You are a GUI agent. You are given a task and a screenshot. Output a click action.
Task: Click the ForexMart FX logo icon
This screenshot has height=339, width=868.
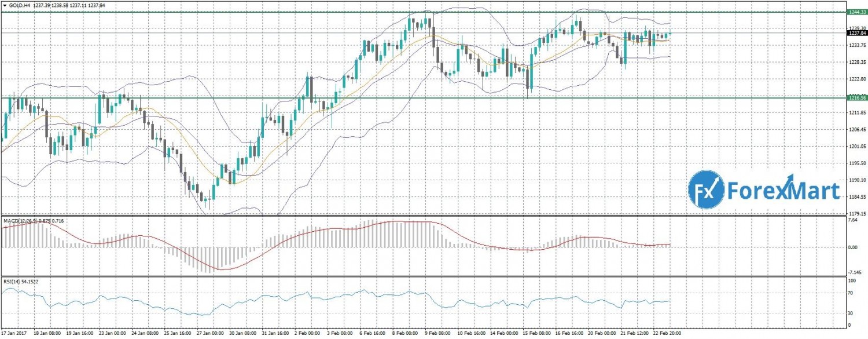coord(707,190)
